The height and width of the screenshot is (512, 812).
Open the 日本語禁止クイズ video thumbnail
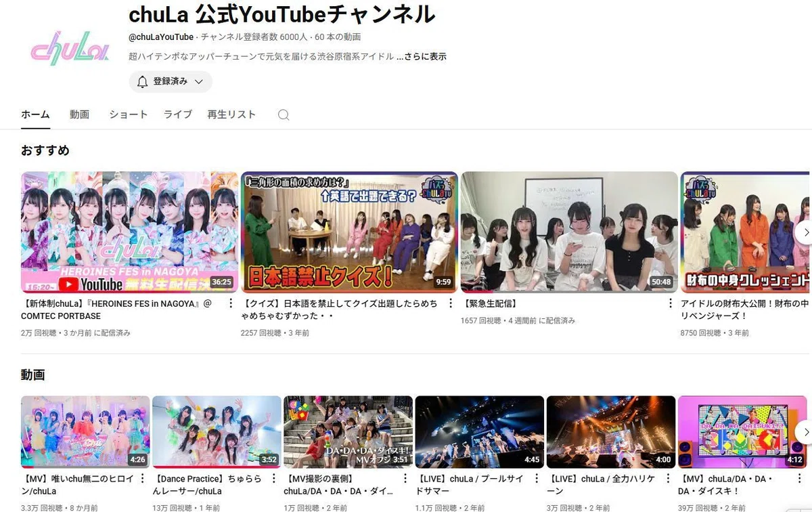349,232
